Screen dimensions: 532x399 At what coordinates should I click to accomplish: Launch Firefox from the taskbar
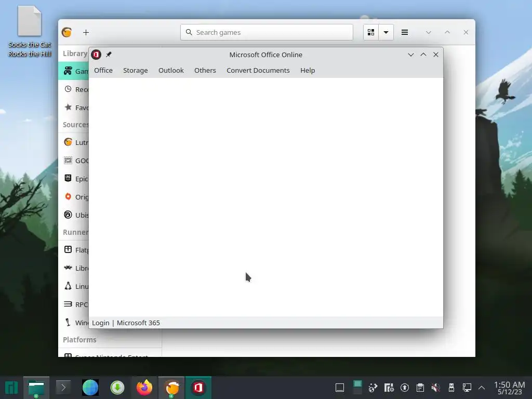click(144, 388)
